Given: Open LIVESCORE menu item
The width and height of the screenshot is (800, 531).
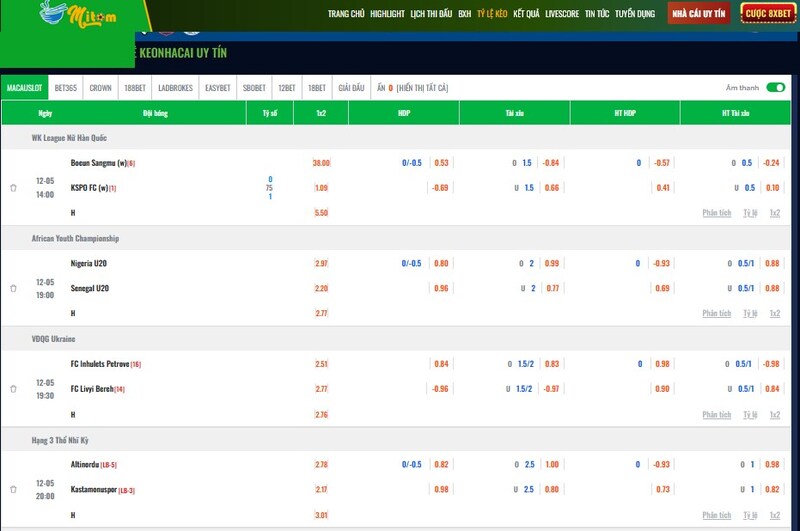Looking at the screenshot, I should [x=562, y=14].
